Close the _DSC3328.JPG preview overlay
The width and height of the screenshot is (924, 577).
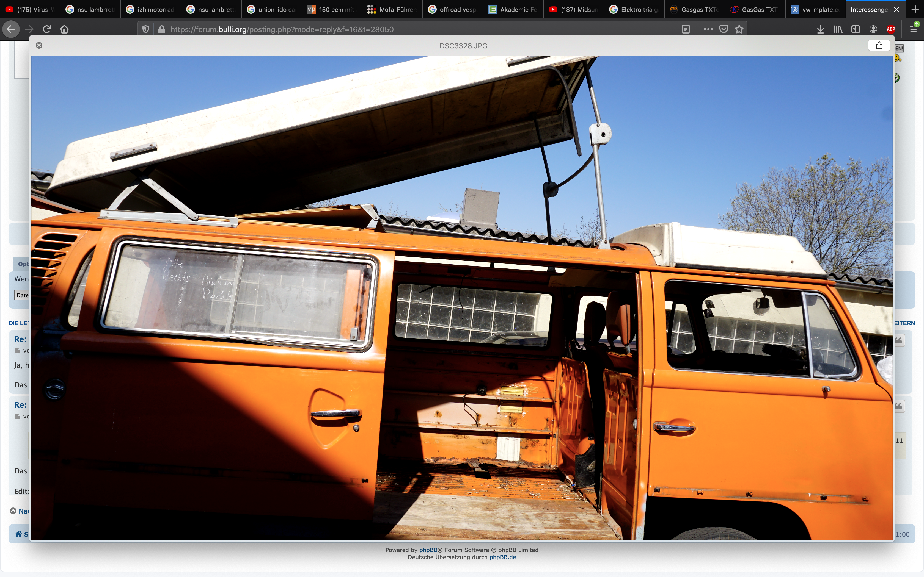pyautogui.click(x=39, y=45)
